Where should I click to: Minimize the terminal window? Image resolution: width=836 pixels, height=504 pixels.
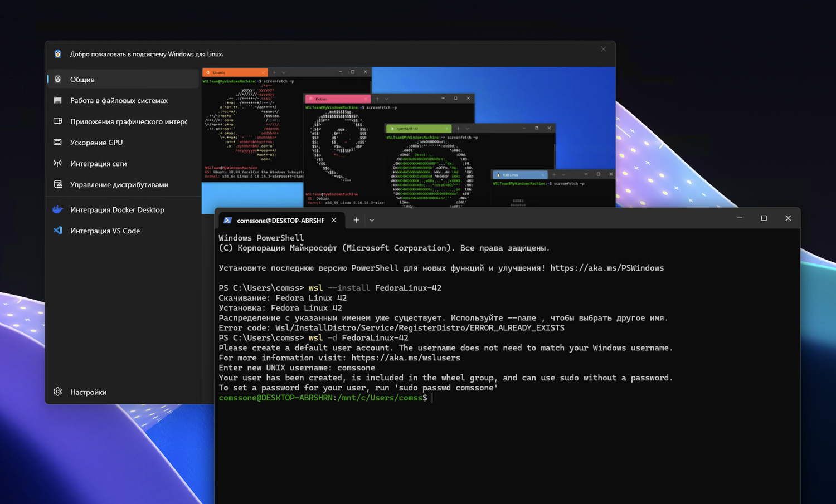click(740, 218)
